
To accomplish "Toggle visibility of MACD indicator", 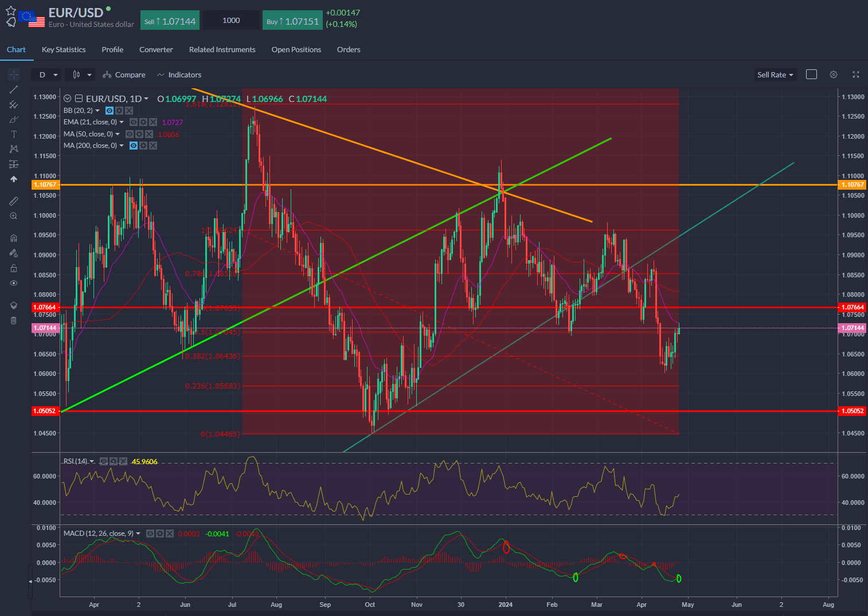I will (x=150, y=533).
